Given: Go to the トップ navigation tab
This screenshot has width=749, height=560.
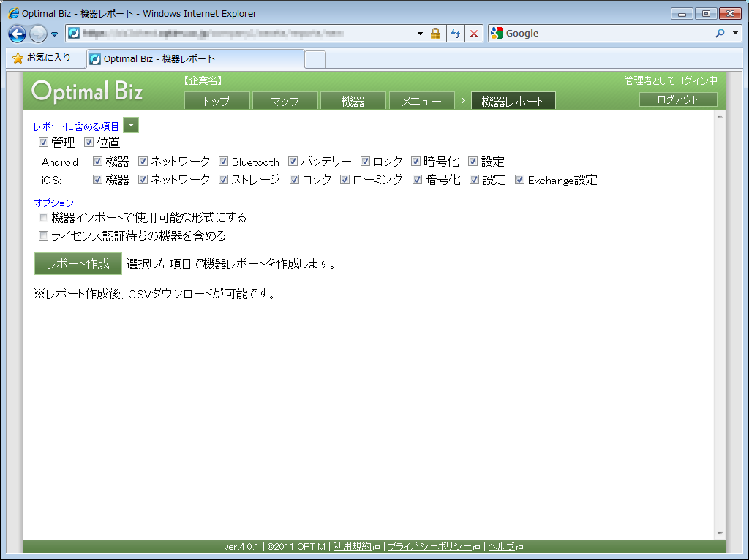Looking at the screenshot, I should (217, 101).
